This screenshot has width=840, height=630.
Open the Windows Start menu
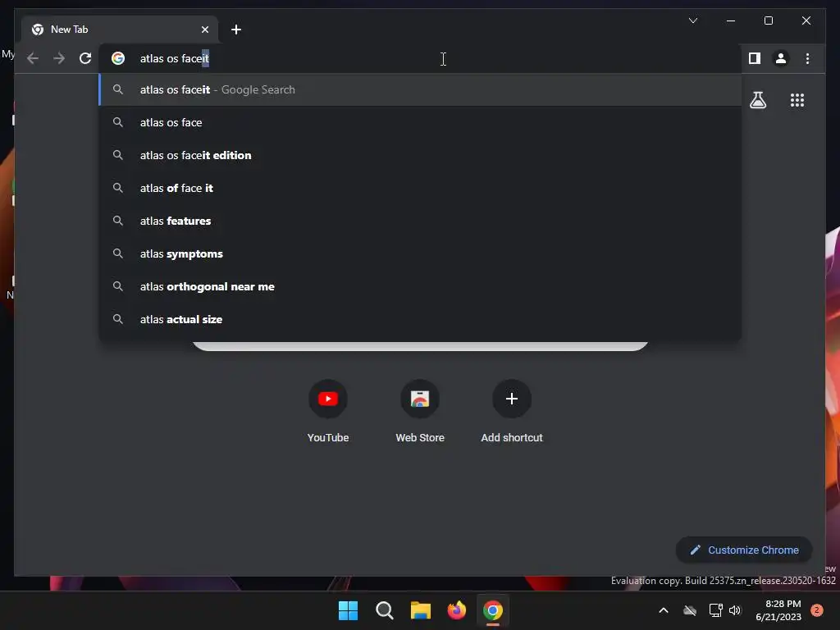(x=348, y=610)
